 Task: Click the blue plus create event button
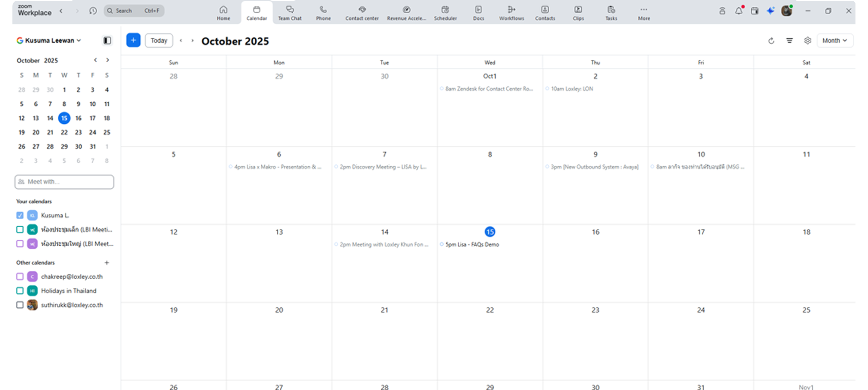(x=133, y=40)
